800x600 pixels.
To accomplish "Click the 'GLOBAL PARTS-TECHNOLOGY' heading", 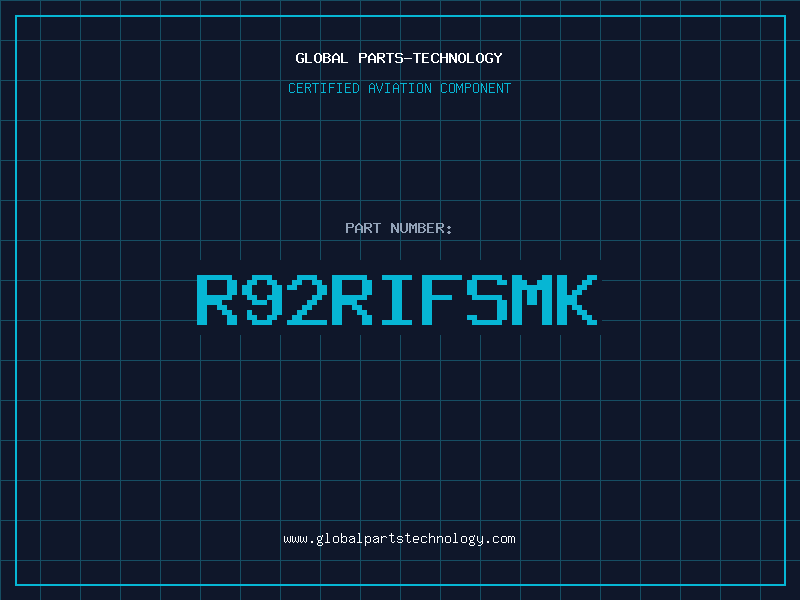I will [x=399, y=58].
